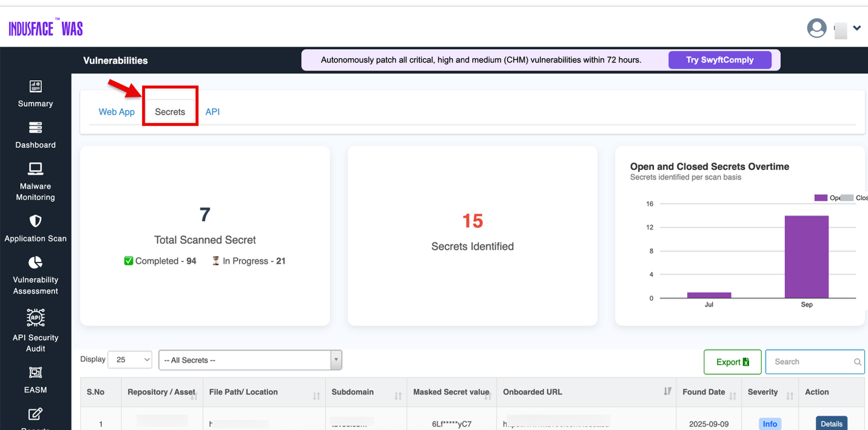Click the user profile avatar icon
The image size is (868, 430).
pyautogui.click(x=816, y=28)
